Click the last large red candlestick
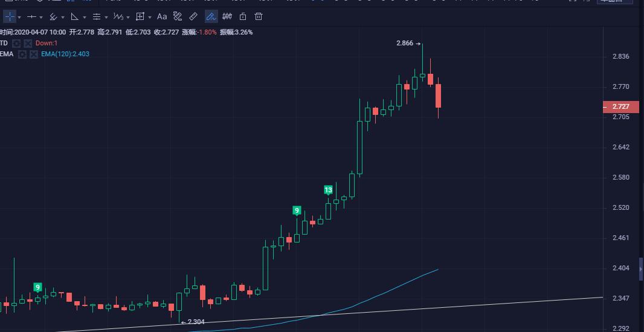644x332 pixels. click(438, 96)
